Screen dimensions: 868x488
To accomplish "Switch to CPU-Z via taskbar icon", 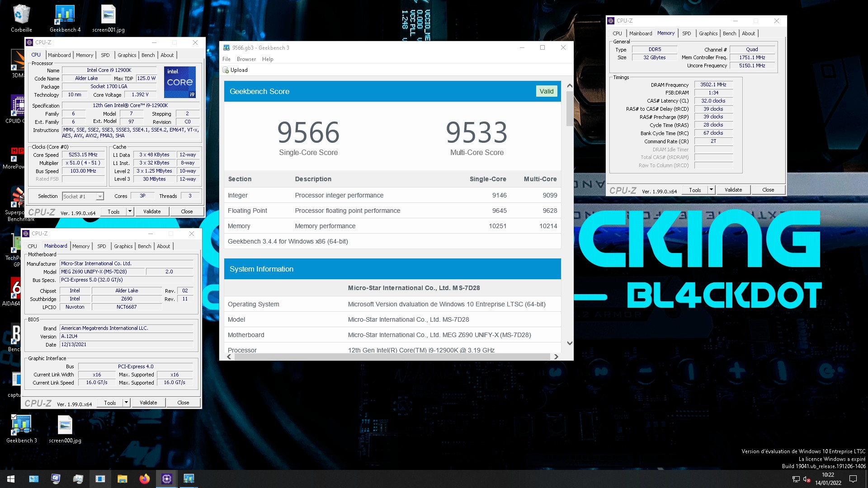I will pyautogui.click(x=166, y=479).
